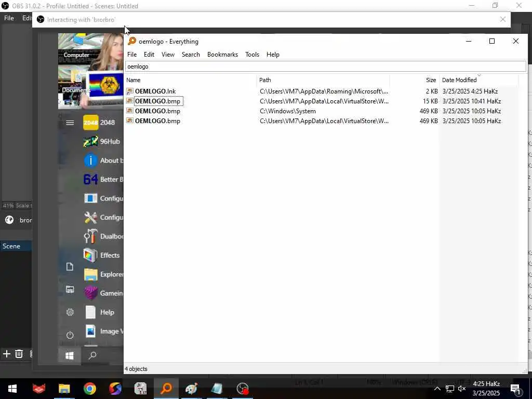Open 96Hub from the start list
This screenshot has width=532, height=399.
pyautogui.click(x=102, y=141)
